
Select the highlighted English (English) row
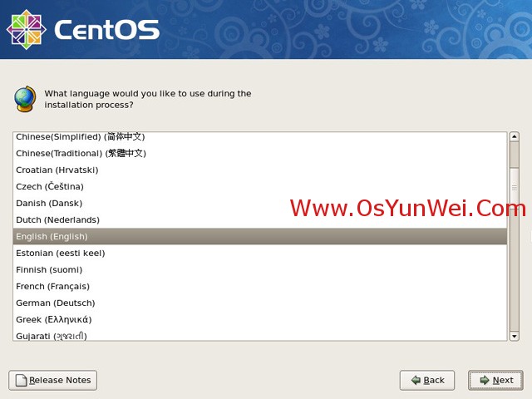click(260, 236)
